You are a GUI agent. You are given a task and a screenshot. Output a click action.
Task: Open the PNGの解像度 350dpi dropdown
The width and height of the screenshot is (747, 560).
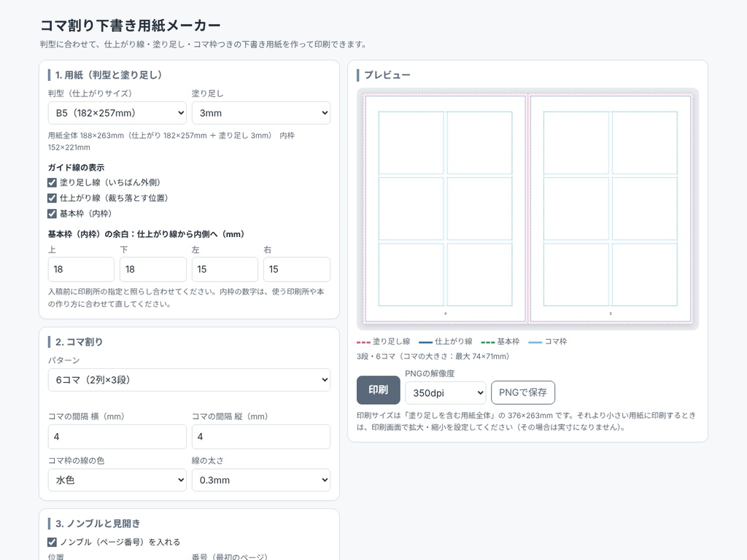tap(446, 393)
